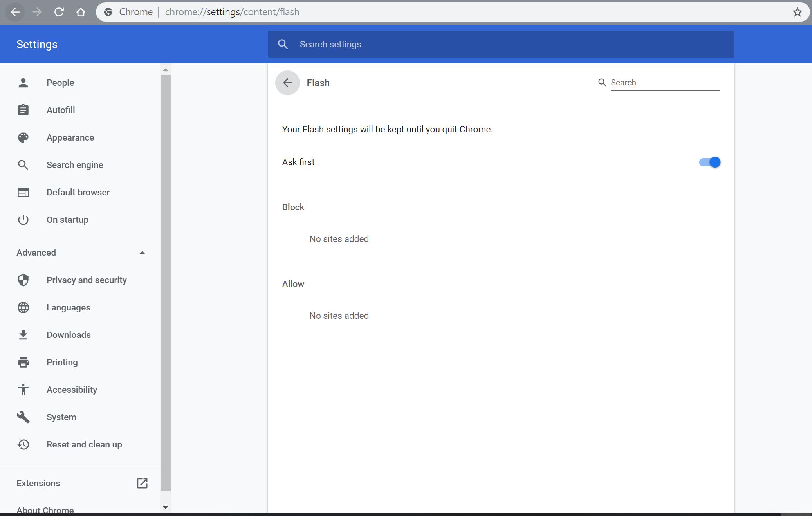
Task: Select the Search engine magnifier icon
Action: pos(23,165)
